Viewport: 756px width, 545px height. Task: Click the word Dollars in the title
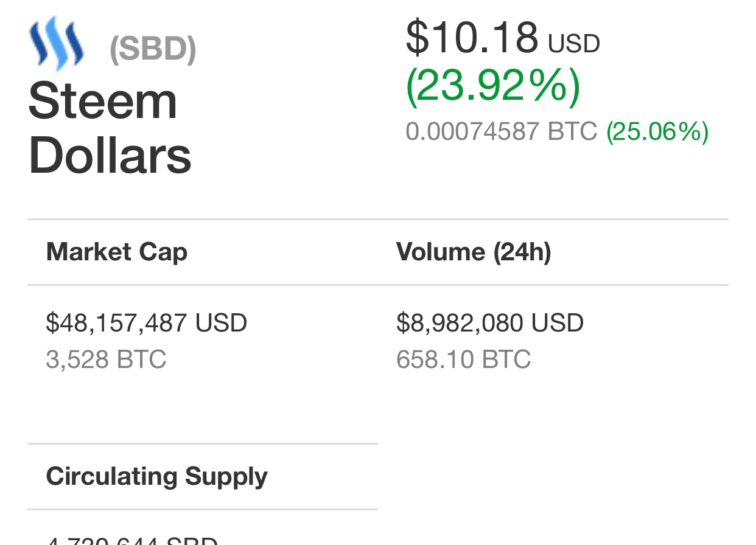(x=110, y=156)
